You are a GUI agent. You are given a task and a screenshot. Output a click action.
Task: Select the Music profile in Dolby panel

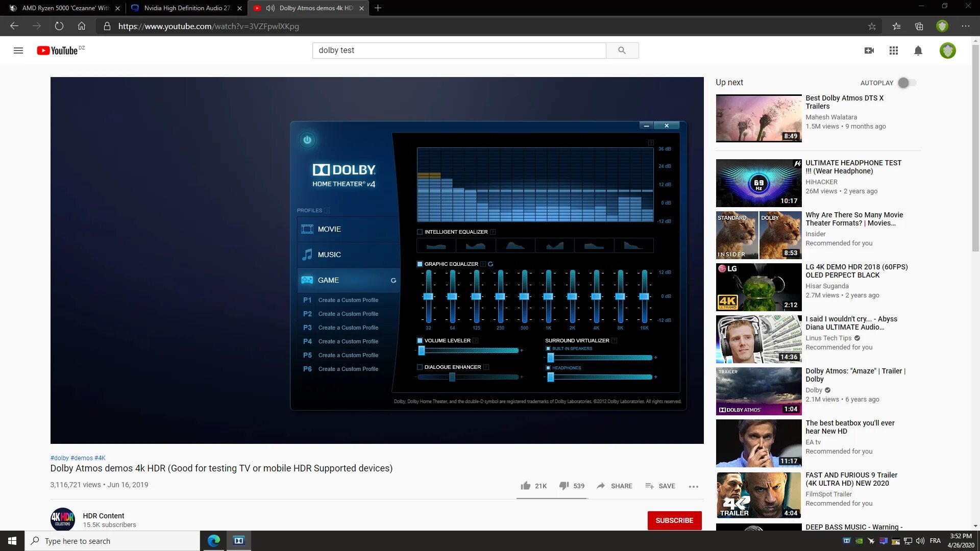[x=348, y=255]
